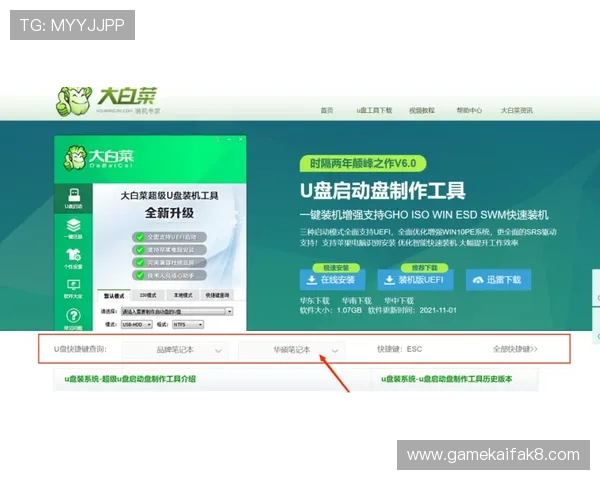Click the 快捷键: ESC text
Image resolution: width=600 pixels, height=480 pixels.
pyautogui.click(x=399, y=349)
